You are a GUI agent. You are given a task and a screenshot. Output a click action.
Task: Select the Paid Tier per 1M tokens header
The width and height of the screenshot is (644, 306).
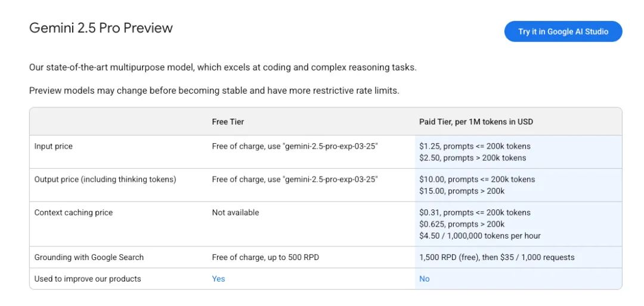point(476,122)
